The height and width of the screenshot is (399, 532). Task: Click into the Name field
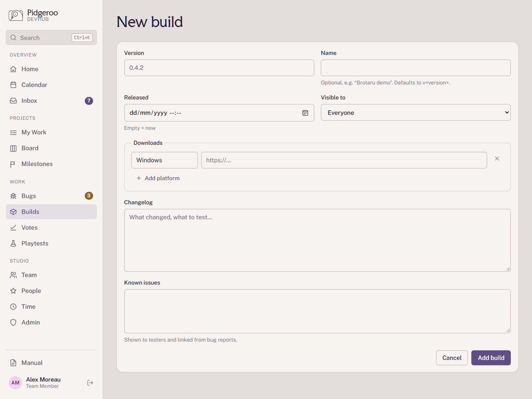[x=416, y=68]
